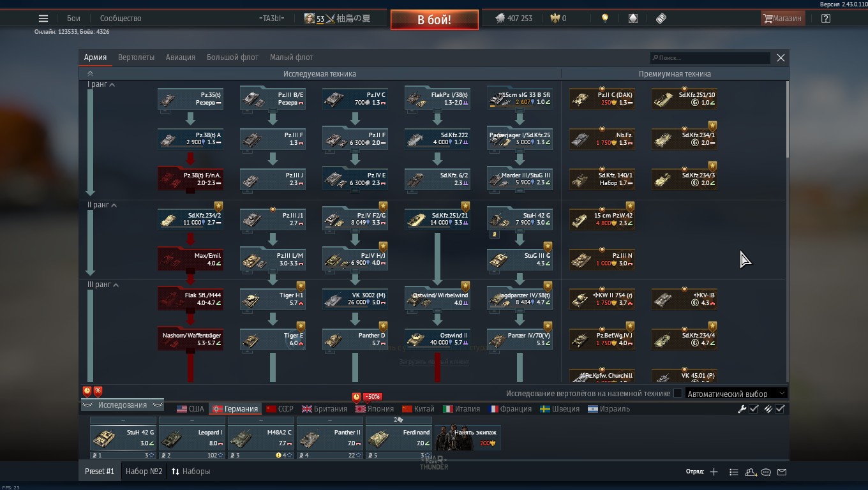Click the lightbulb hints icon
The width and height of the screenshot is (868, 490).
605,19
